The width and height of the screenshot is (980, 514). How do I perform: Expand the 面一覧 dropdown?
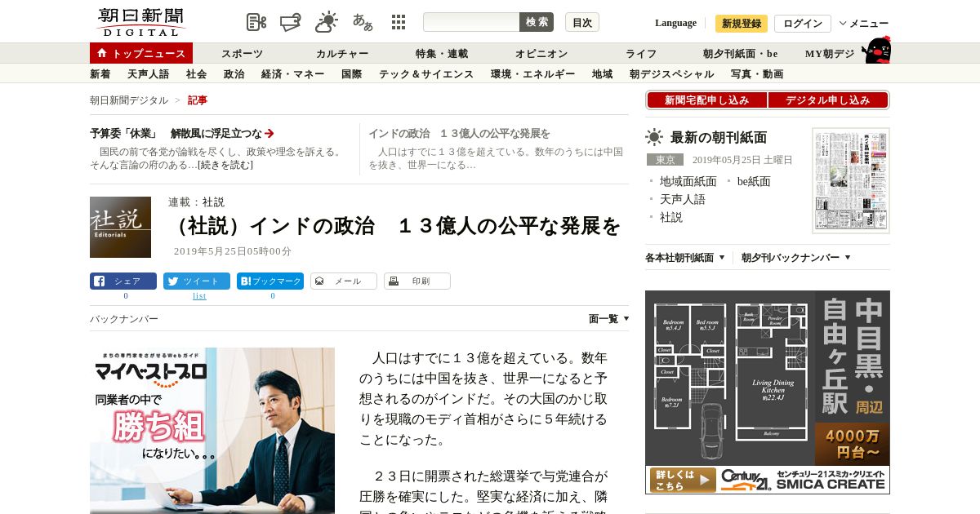click(609, 319)
